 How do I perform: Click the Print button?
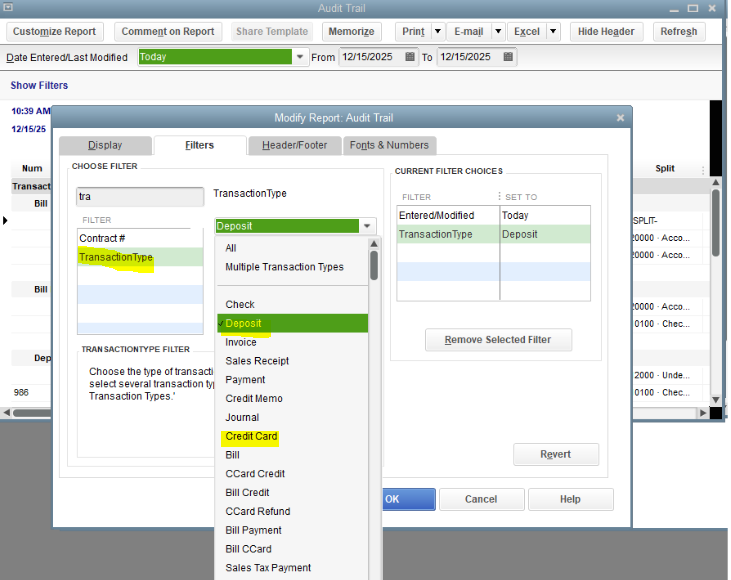coord(414,31)
